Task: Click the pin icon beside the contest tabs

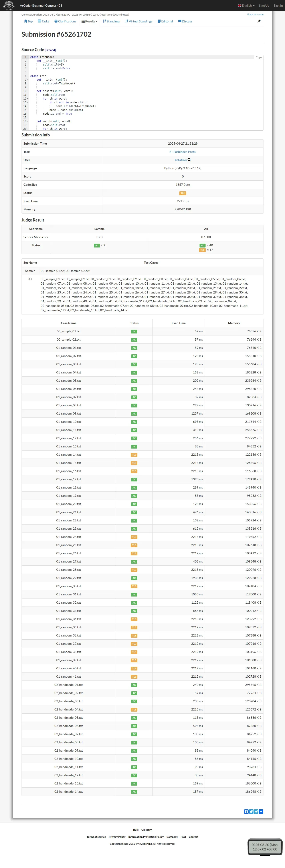Action: click(259, 21)
